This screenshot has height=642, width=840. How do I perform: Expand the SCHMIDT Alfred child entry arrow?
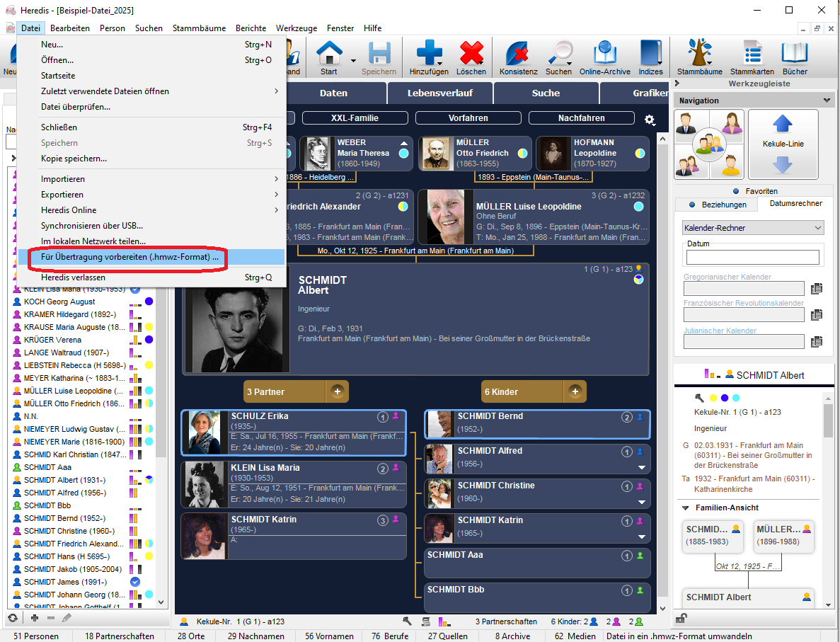[642, 467]
